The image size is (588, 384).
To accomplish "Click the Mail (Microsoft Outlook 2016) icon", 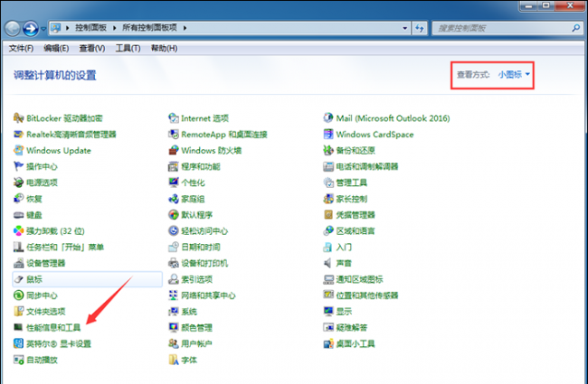I will coord(328,117).
